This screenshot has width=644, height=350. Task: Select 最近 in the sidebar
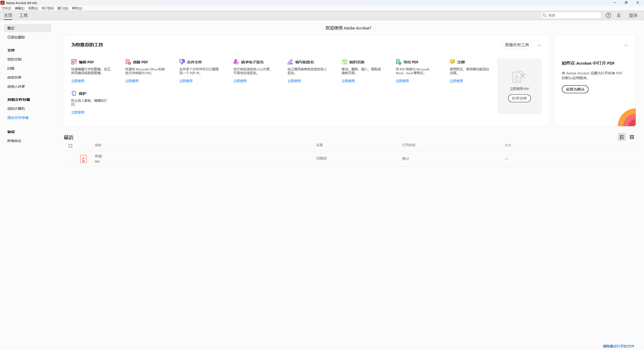coord(28,28)
